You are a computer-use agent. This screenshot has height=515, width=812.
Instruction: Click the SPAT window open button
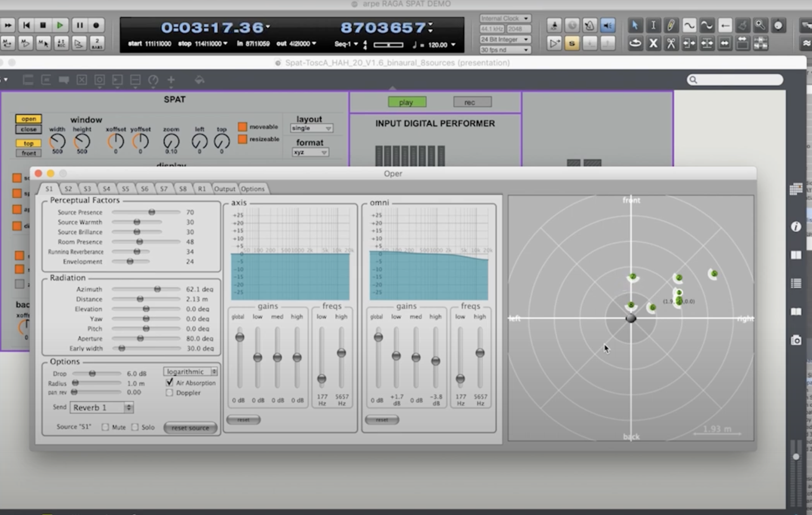tap(28, 119)
